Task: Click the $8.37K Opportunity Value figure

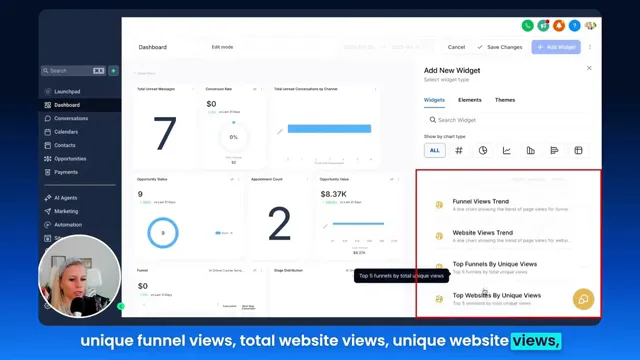Action: coord(333,194)
